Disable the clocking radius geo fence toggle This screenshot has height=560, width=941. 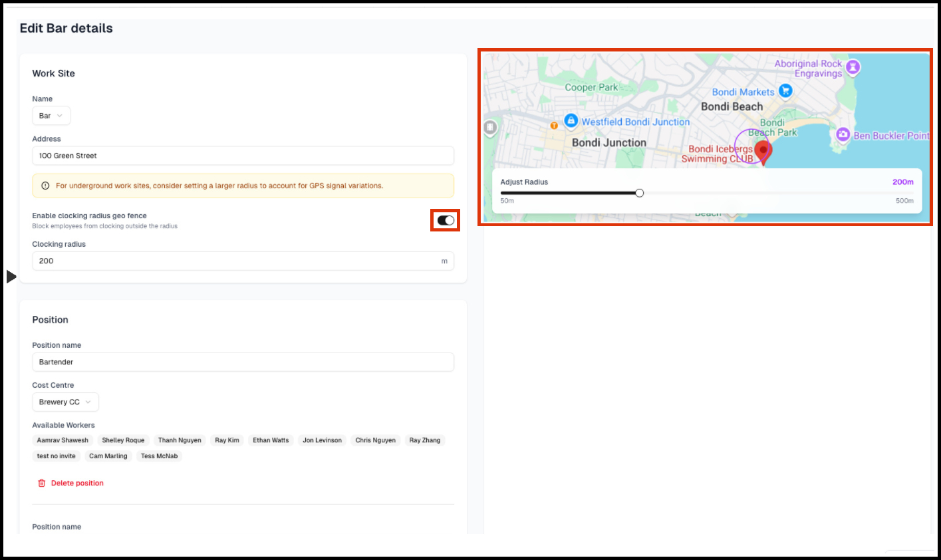point(446,220)
